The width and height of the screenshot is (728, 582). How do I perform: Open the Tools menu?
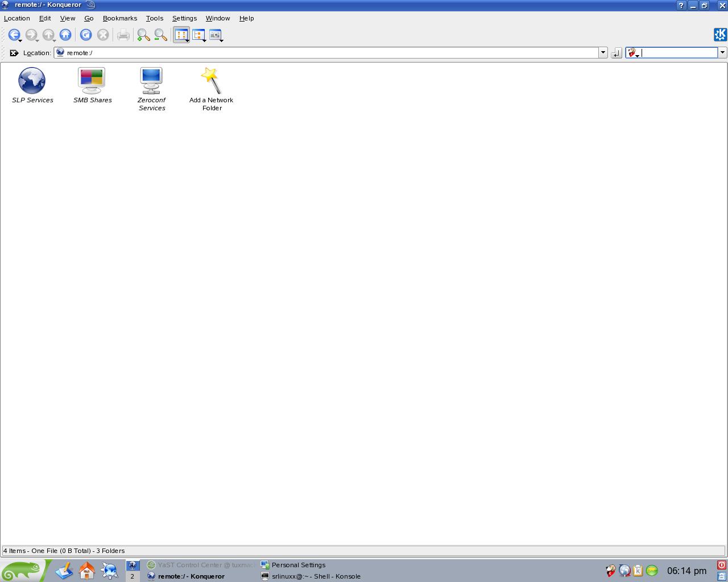(155, 18)
